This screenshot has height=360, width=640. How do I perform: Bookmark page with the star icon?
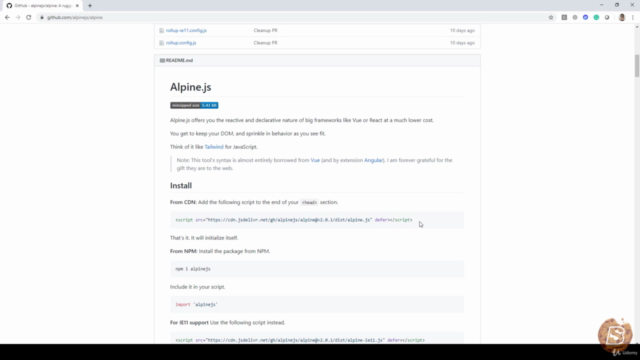click(x=551, y=18)
